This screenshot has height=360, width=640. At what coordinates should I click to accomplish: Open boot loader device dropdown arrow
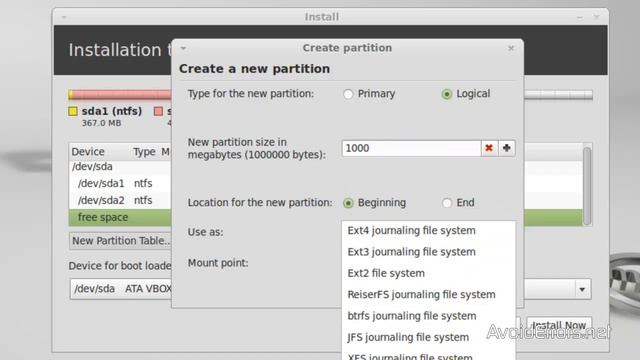coord(582,289)
